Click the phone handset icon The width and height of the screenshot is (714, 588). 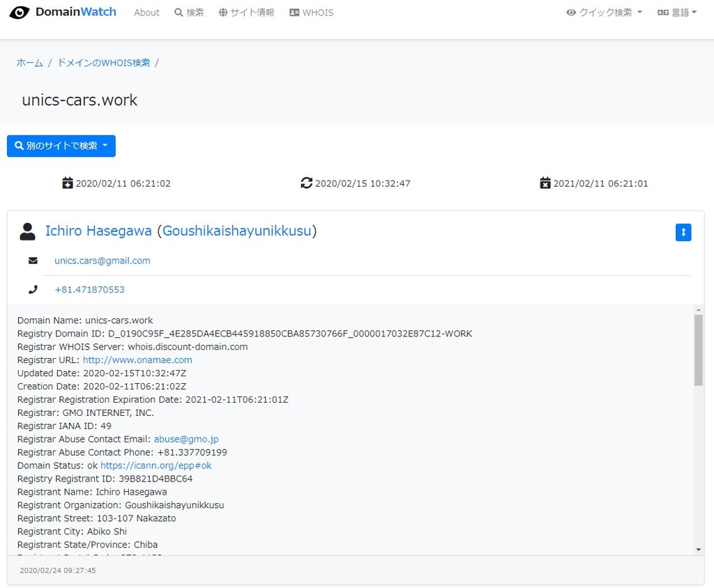[x=33, y=289]
